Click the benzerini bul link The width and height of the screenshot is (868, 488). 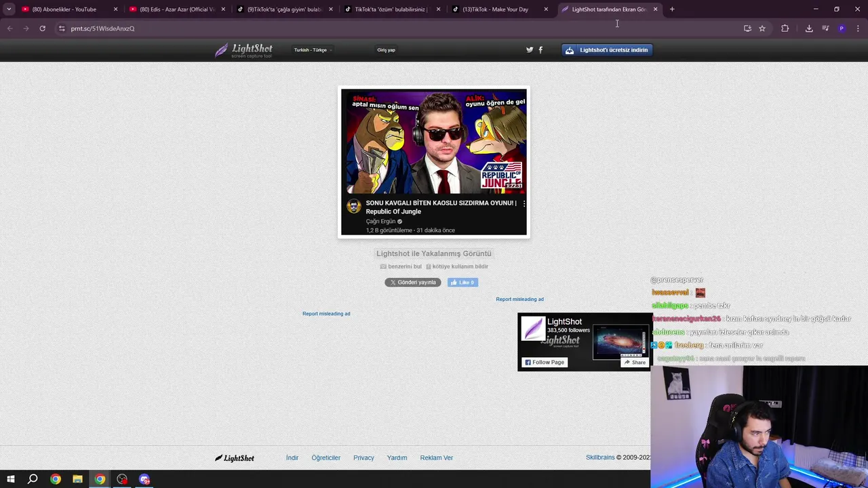tap(401, 266)
